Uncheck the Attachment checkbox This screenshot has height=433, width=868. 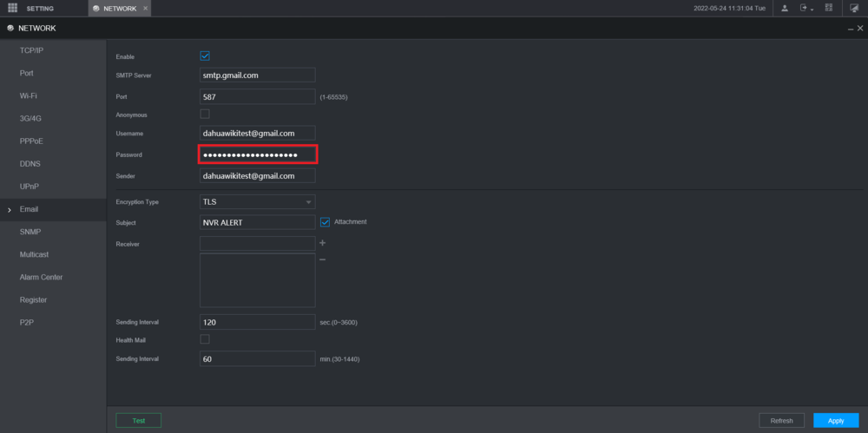tap(325, 222)
